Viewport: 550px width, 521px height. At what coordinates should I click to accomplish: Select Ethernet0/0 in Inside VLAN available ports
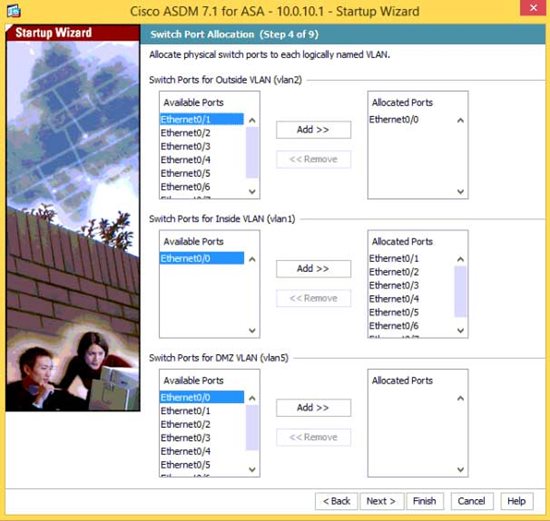pos(202,259)
